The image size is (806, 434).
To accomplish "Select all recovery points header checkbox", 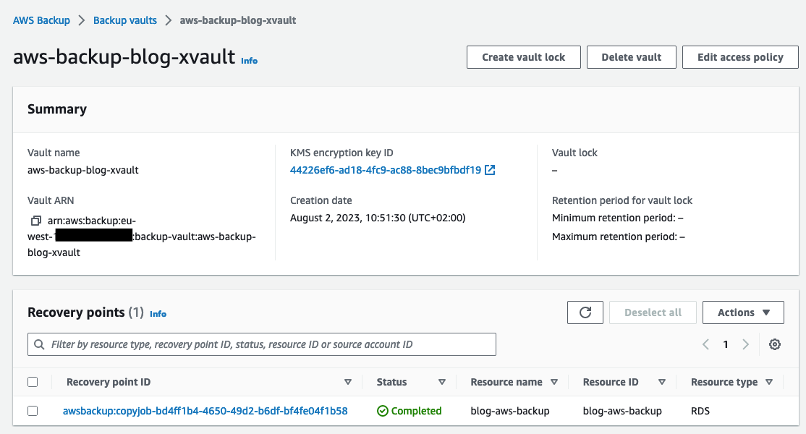I will (33, 382).
